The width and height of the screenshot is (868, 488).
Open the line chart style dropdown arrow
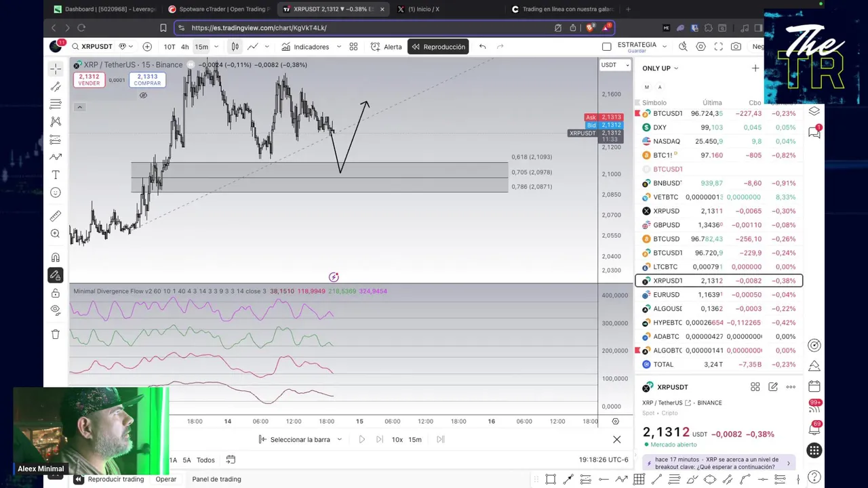[x=267, y=47]
